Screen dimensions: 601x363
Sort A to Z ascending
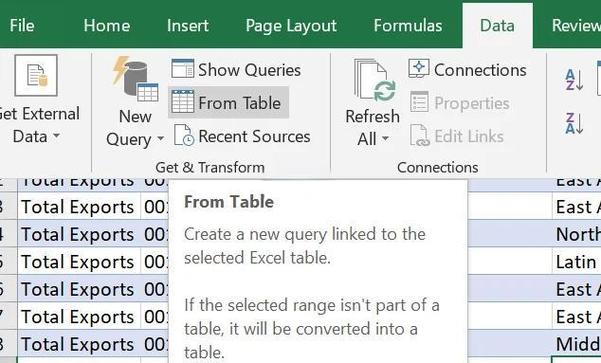coord(574,80)
